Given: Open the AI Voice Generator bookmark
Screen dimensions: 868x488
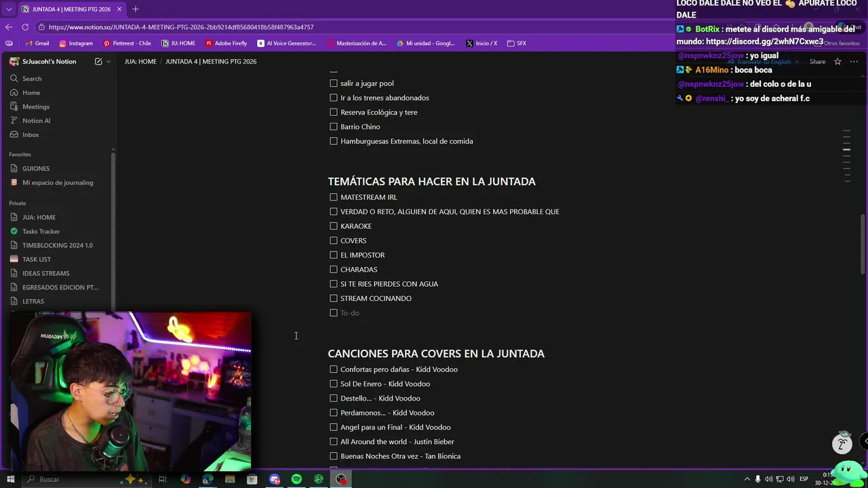Looking at the screenshot, I should pyautogui.click(x=287, y=43).
